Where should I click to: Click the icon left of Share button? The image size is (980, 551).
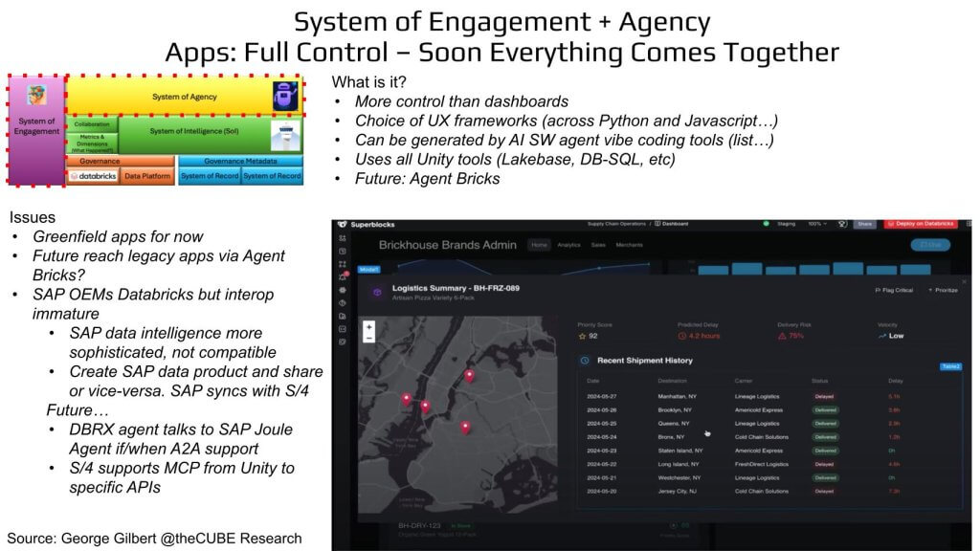pos(842,224)
